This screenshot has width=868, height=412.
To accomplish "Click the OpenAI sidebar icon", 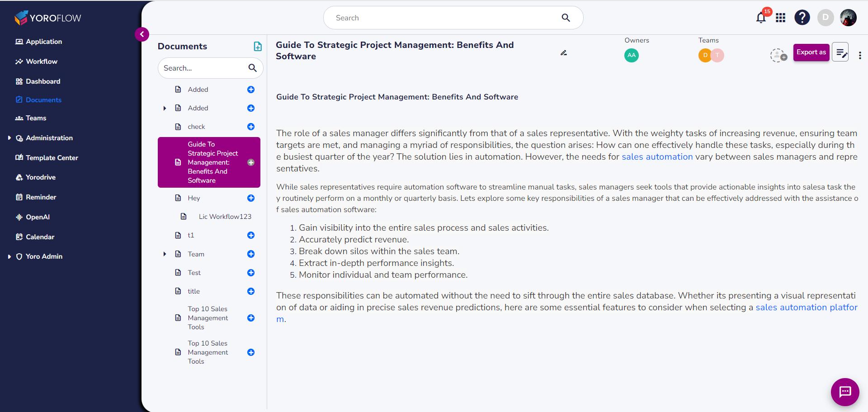I will coord(37,217).
